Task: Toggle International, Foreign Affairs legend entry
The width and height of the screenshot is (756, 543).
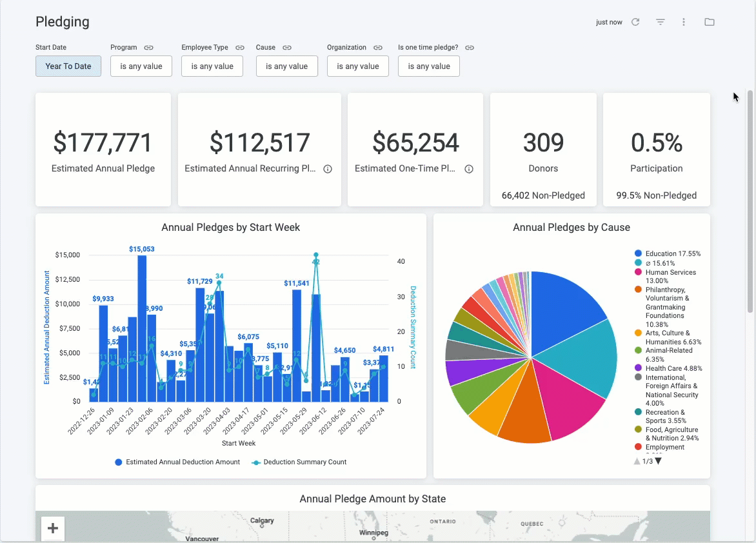Action: click(x=666, y=390)
